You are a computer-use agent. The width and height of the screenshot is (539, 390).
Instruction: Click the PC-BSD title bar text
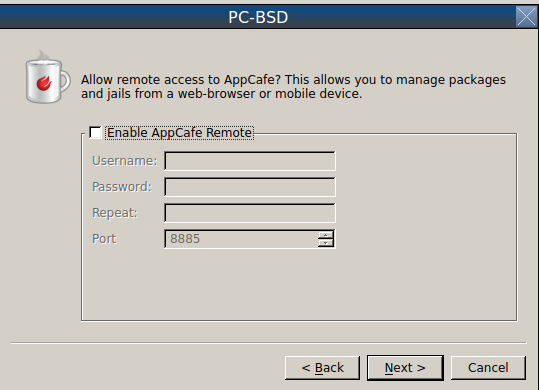[x=258, y=17]
